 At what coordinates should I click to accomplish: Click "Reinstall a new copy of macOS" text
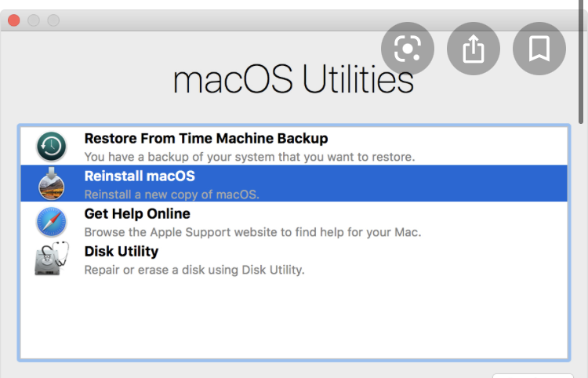[172, 194]
